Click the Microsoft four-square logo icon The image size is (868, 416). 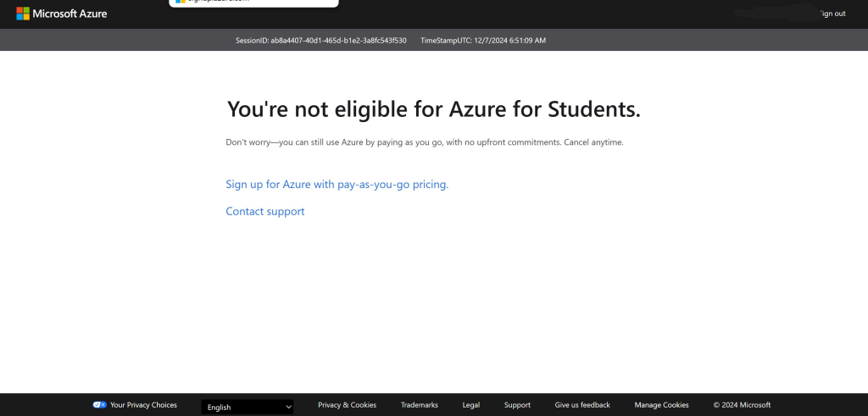(x=23, y=14)
